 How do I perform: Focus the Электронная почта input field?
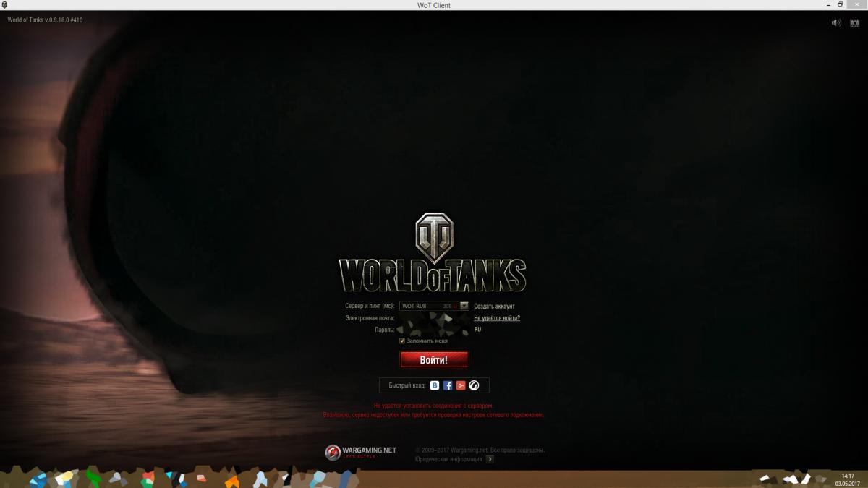pyautogui.click(x=434, y=318)
